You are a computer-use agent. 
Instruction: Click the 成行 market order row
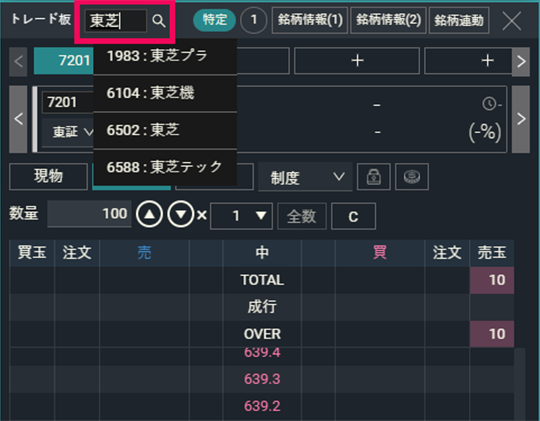(262, 307)
